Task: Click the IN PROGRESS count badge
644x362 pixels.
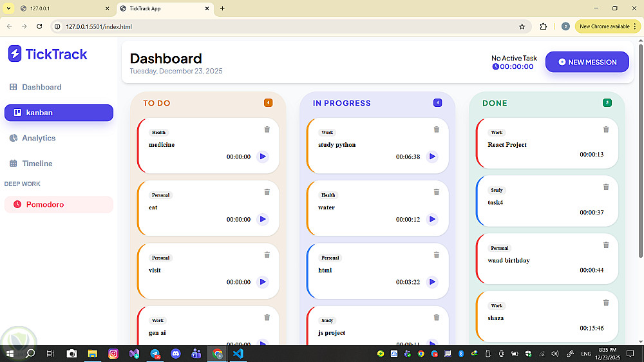Action: [437, 102]
